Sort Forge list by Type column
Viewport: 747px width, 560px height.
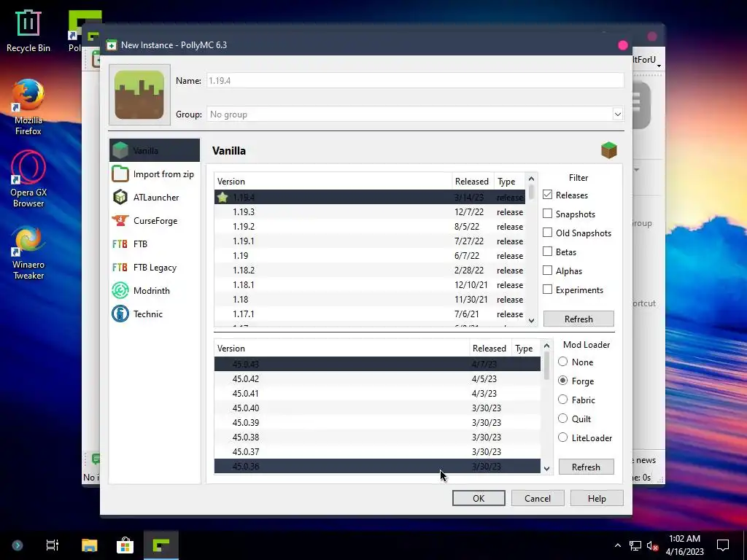pyautogui.click(x=526, y=349)
